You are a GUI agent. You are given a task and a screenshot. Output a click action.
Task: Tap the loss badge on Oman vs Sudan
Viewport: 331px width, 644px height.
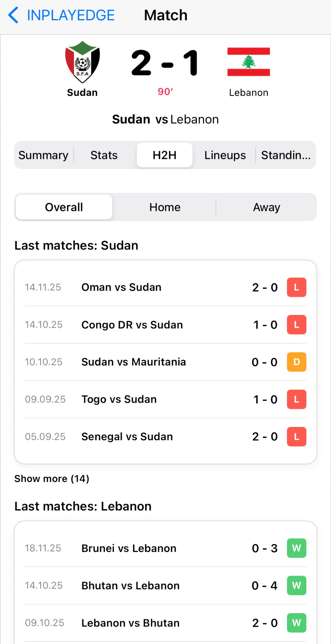(x=296, y=287)
